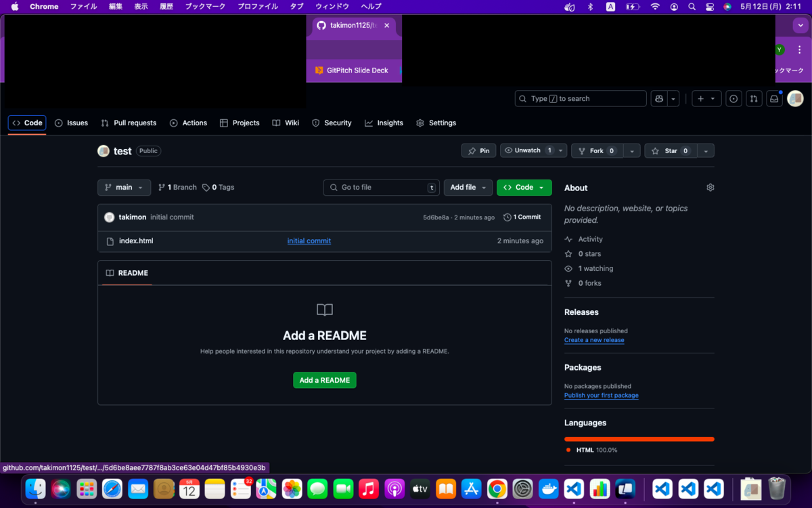
Task: Click the commit history clock icon
Action: (509, 217)
